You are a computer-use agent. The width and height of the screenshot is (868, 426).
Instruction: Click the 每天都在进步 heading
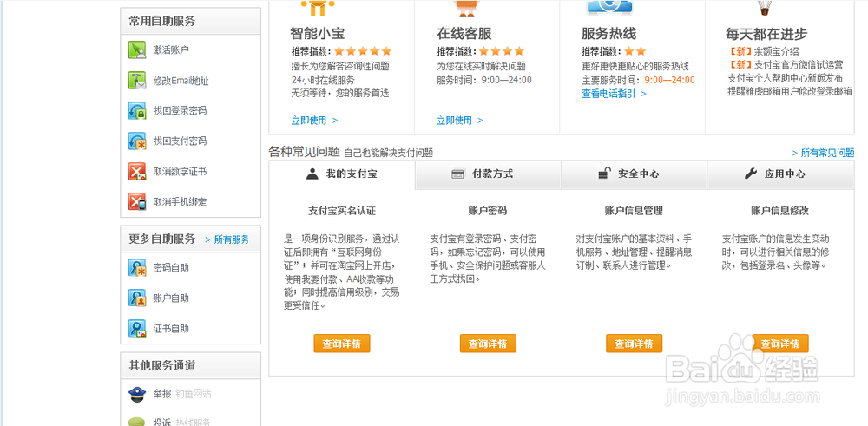click(x=766, y=35)
